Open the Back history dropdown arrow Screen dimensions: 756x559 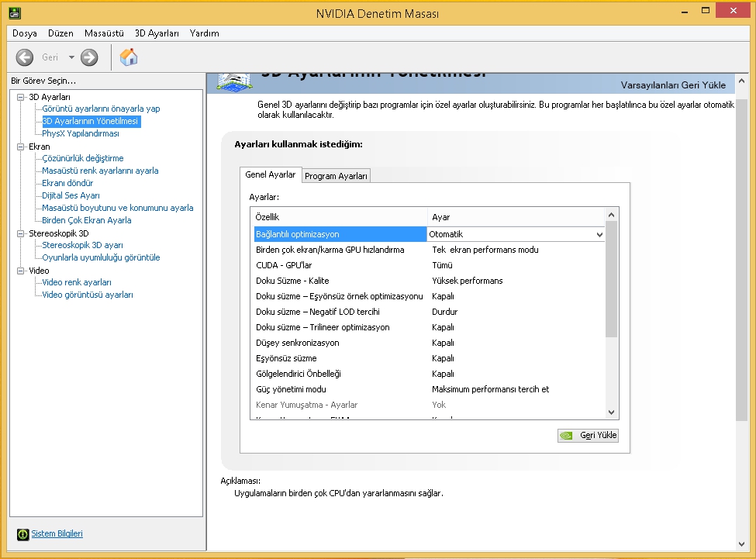coord(71,57)
